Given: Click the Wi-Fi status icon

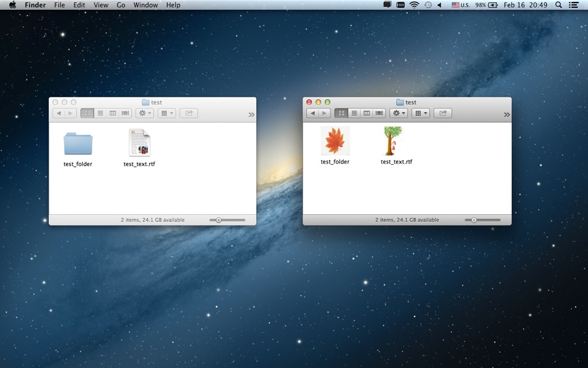Looking at the screenshot, I should [x=414, y=5].
